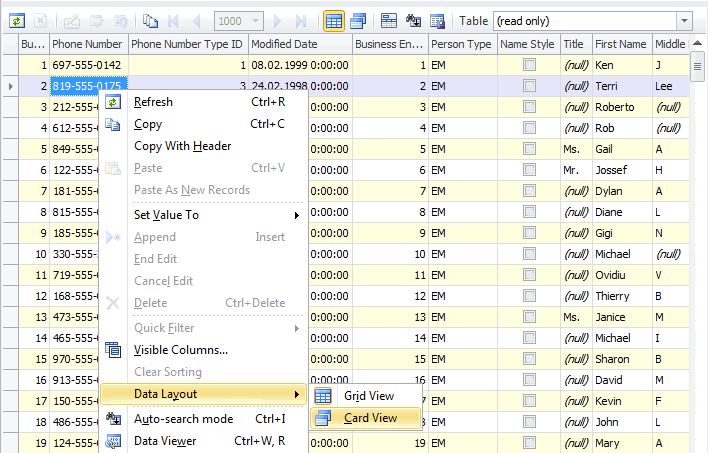708x453 pixels.
Task: Go to first page of records
Action: (x=173, y=21)
